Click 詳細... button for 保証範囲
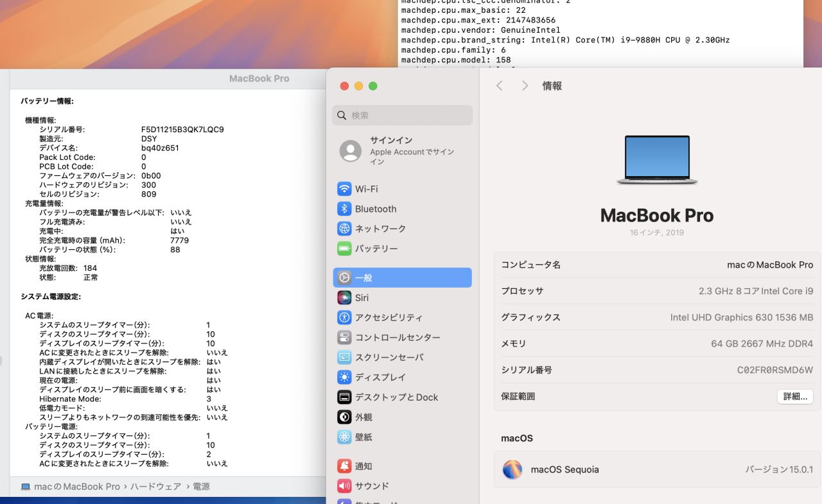 [795, 397]
